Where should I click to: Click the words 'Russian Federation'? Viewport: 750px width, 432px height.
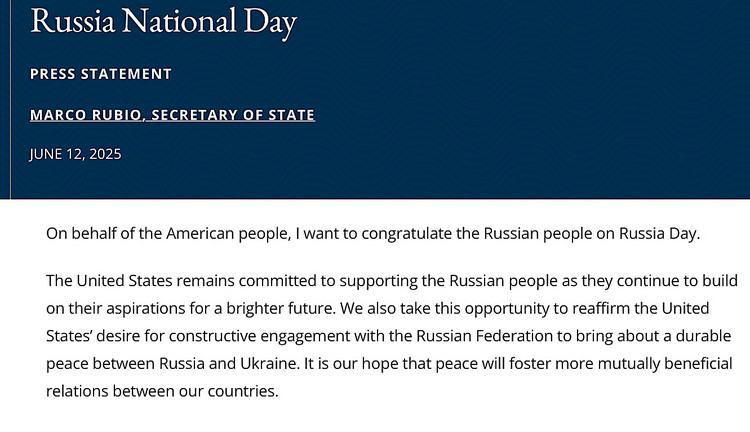point(485,336)
